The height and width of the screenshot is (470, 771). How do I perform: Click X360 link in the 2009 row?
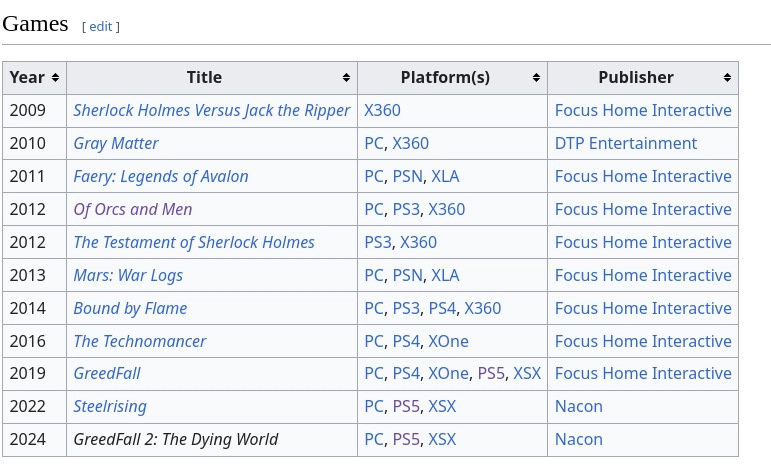(382, 111)
